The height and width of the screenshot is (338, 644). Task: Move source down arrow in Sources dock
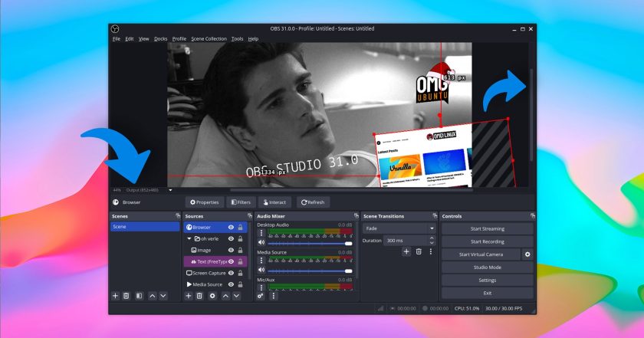coord(237,296)
